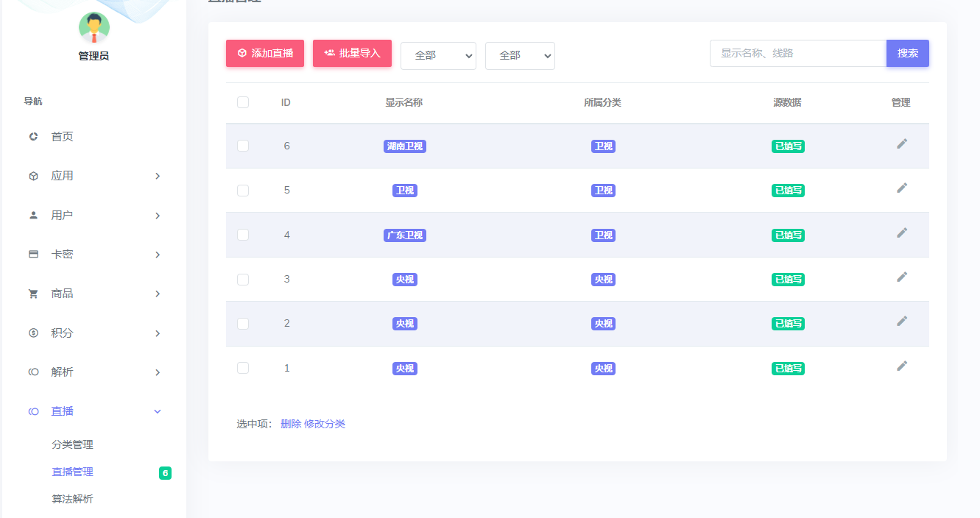Select the 商品 shopping cart icon
The width and height of the screenshot is (980, 518).
[32, 293]
